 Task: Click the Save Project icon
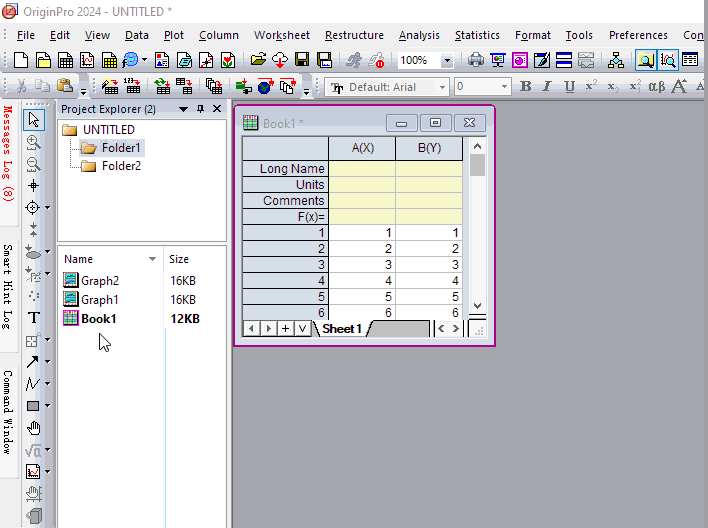click(301, 61)
